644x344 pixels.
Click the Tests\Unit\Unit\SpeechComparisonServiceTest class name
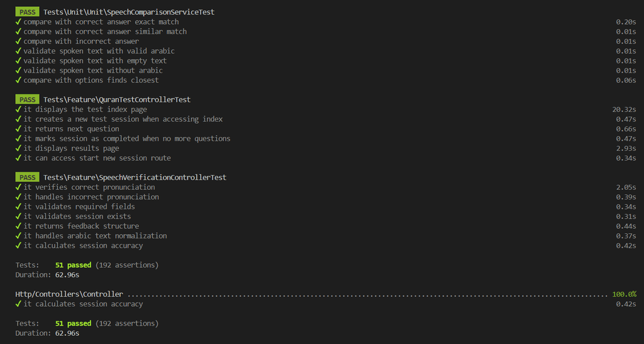click(128, 12)
